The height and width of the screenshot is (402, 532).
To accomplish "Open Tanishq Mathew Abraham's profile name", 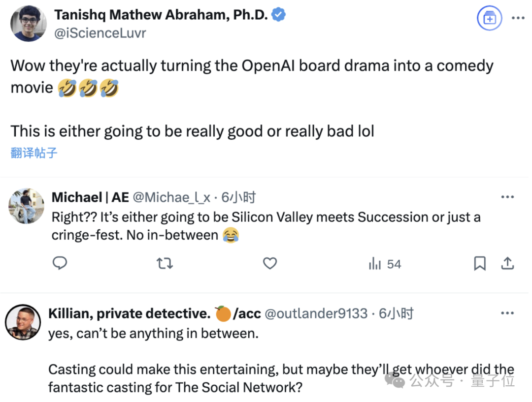I will [161, 15].
